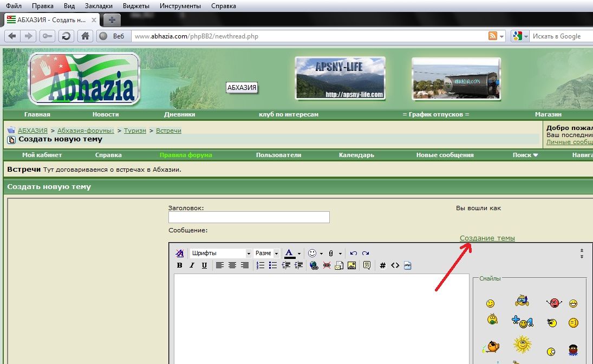Center-align the message text
593x364 pixels.
pyautogui.click(x=232, y=265)
